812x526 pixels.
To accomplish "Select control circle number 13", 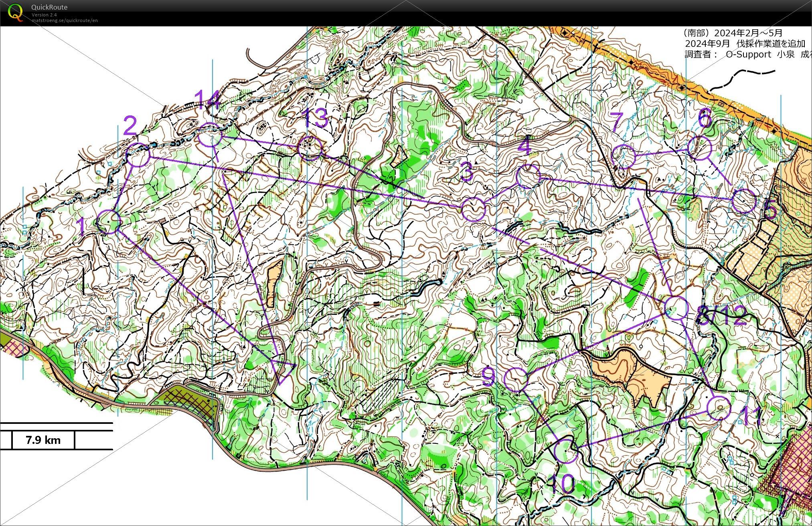I will [310, 148].
